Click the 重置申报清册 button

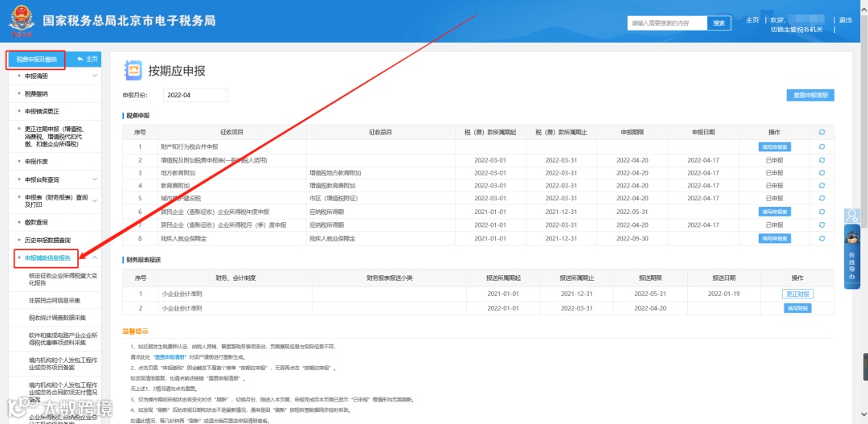pos(810,95)
